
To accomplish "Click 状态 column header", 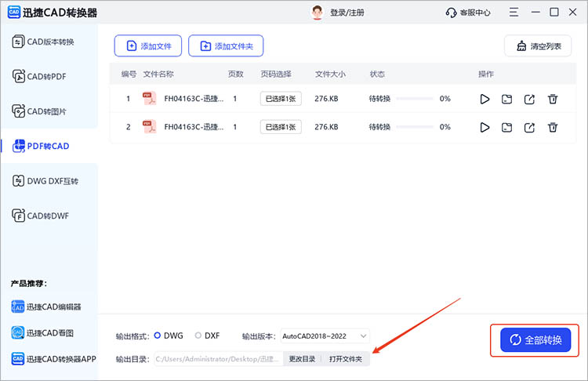I will tap(377, 74).
